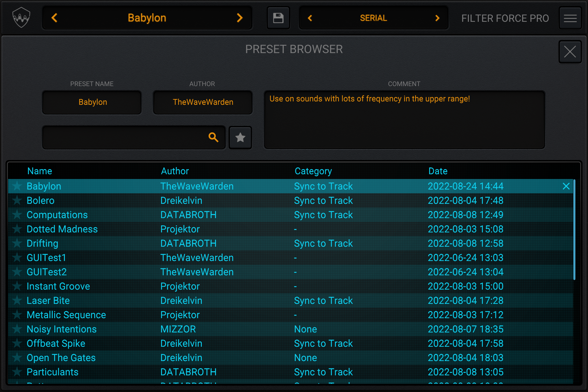
Task: Delete Babylon preset with the row X icon
Action: [x=566, y=186]
